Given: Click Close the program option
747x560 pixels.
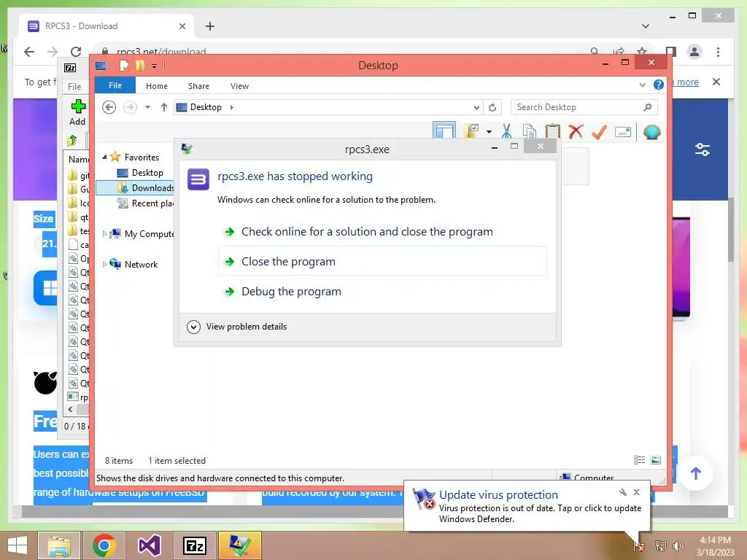Looking at the screenshot, I should pos(382,261).
